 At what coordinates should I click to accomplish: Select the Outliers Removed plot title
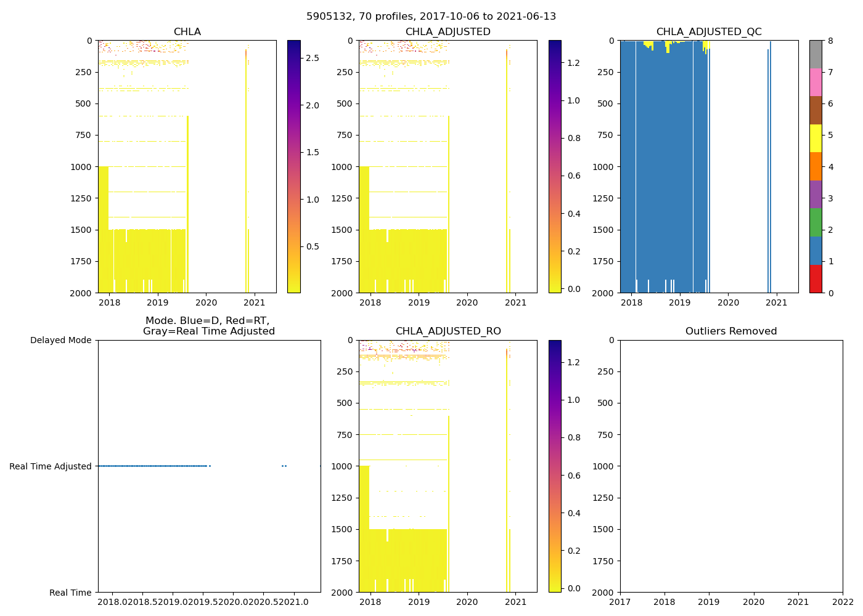(731, 331)
